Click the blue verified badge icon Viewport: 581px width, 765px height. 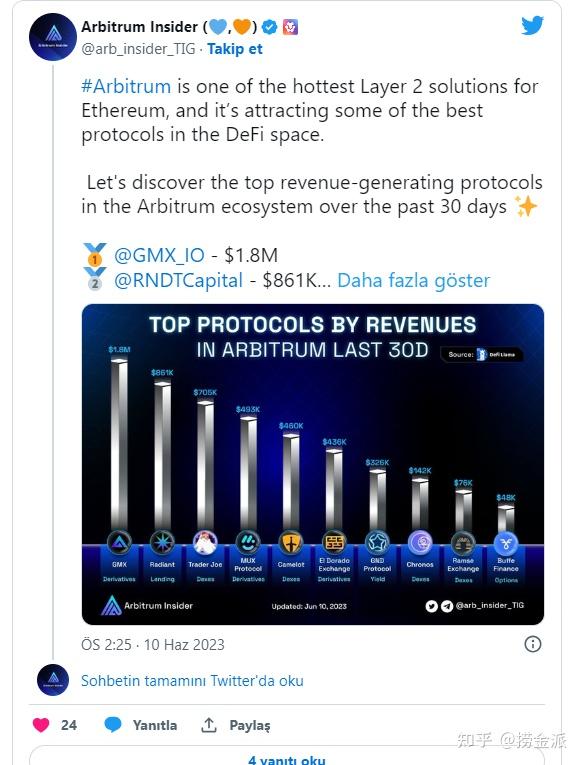point(269,27)
